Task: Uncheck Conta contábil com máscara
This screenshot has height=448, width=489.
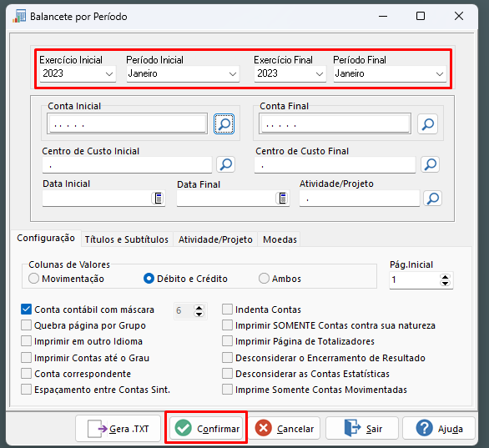Action: 26,310
